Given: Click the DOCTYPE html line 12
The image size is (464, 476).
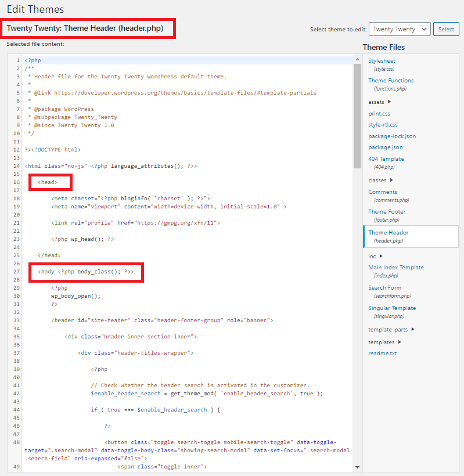Looking at the screenshot, I should [52, 150].
